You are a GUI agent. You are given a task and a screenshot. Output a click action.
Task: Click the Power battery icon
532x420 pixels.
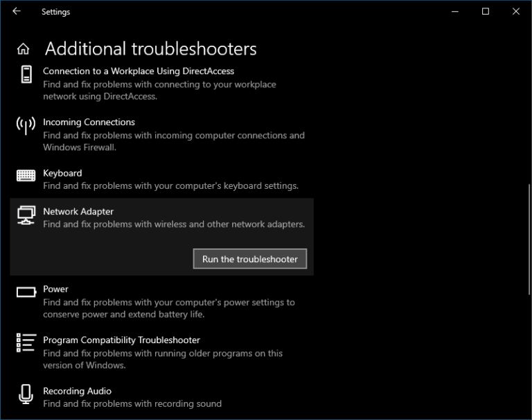[26, 292]
